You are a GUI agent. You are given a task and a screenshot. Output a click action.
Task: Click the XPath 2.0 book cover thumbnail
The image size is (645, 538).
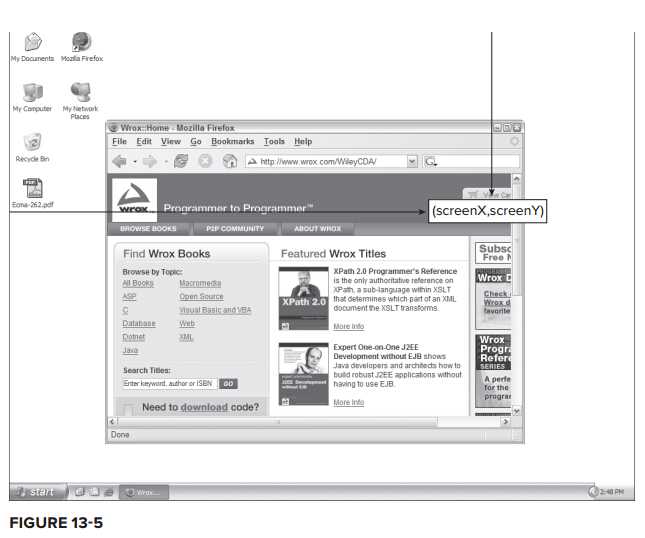304,299
